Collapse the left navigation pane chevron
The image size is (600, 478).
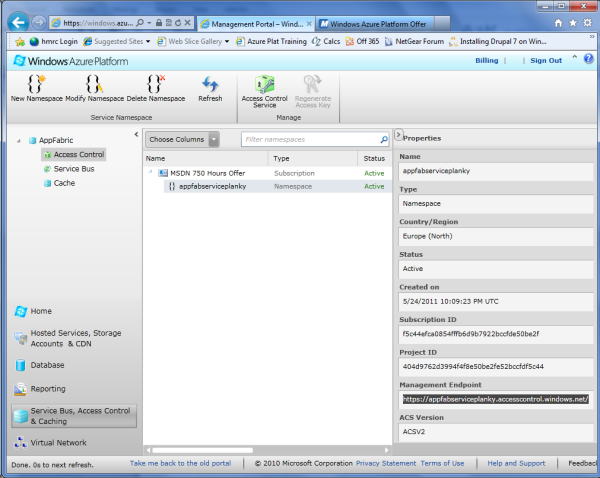pos(136,134)
